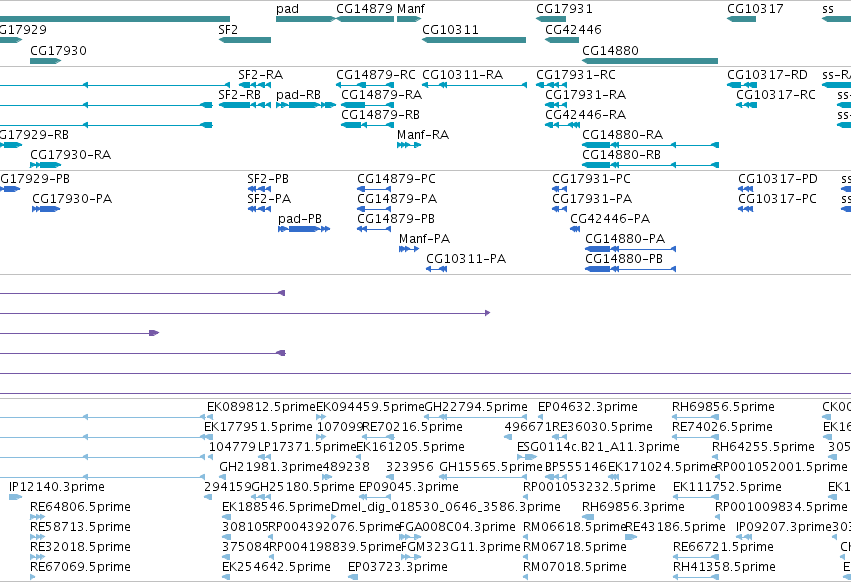Image resolution: width=851 pixels, height=582 pixels.
Task: Click the CG14879-RC transcript
Action: tap(365, 85)
